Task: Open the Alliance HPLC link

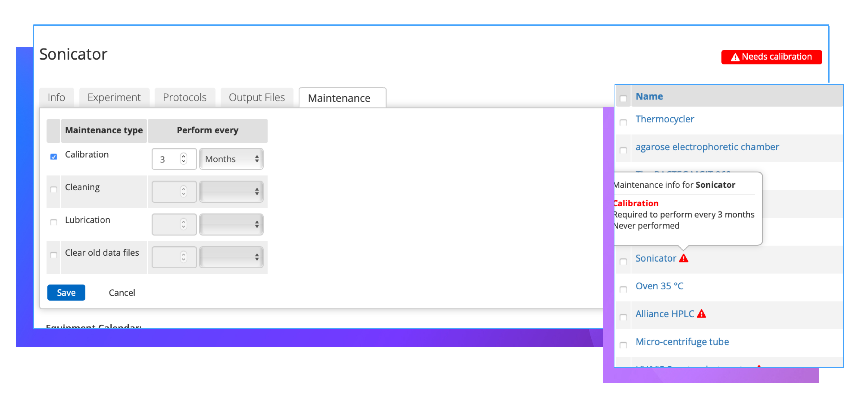Action: point(665,314)
